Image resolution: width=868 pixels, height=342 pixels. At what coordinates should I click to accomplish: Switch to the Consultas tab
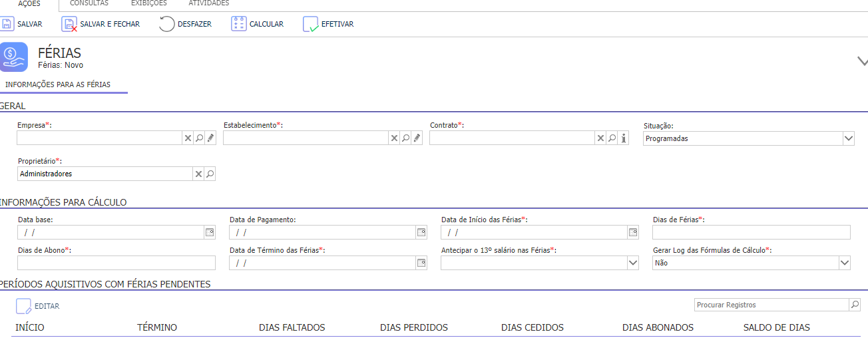(89, 3)
